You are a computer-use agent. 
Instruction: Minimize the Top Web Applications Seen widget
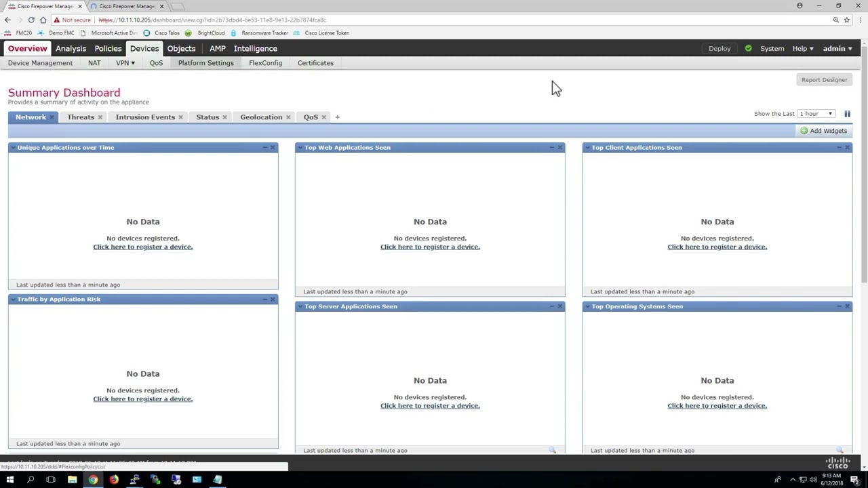552,148
